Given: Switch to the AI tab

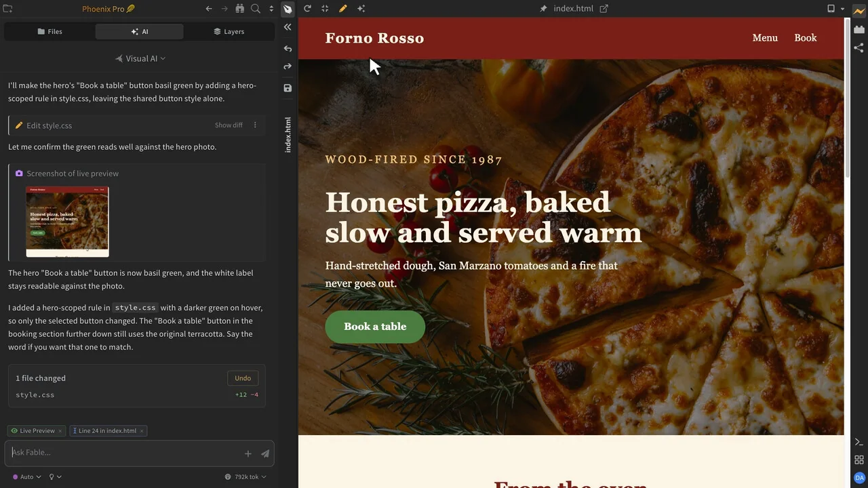Looking at the screenshot, I should pyautogui.click(x=139, y=32).
